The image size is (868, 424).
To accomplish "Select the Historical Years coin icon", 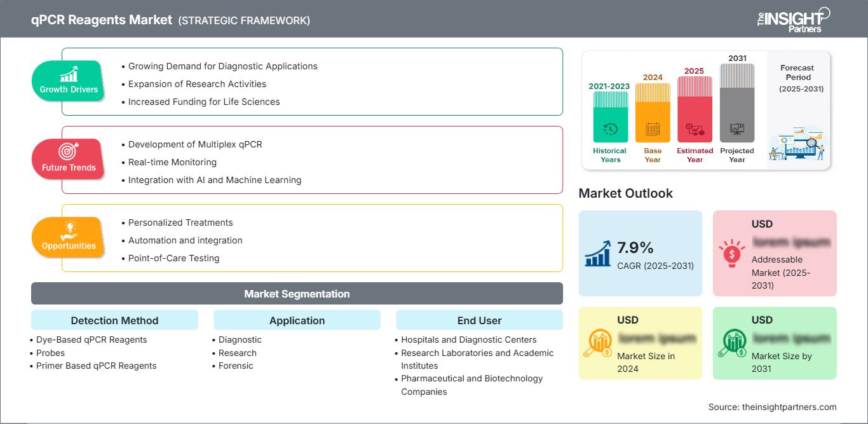I will (x=609, y=128).
